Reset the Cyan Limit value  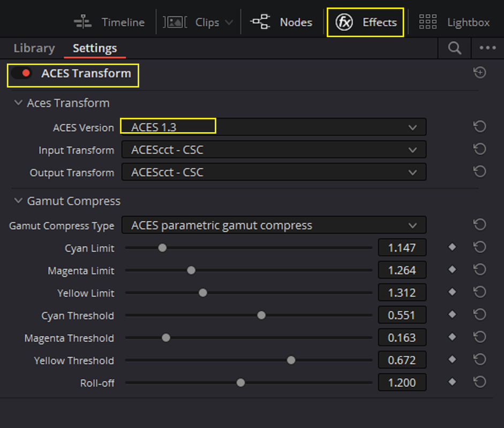point(479,247)
